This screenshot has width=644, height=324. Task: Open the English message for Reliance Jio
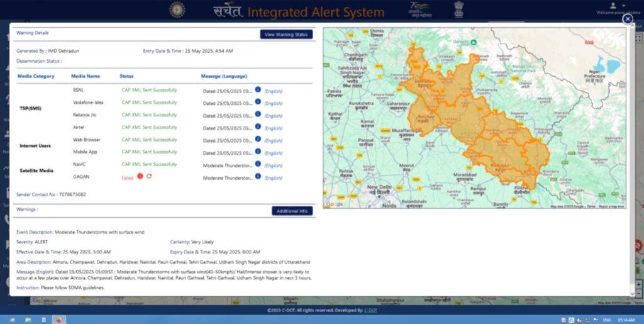[x=273, y=116]
